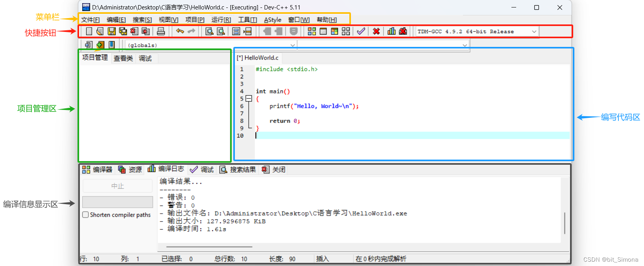
Task: Open the 窗口[W] menu
Action: click(299, 20)
